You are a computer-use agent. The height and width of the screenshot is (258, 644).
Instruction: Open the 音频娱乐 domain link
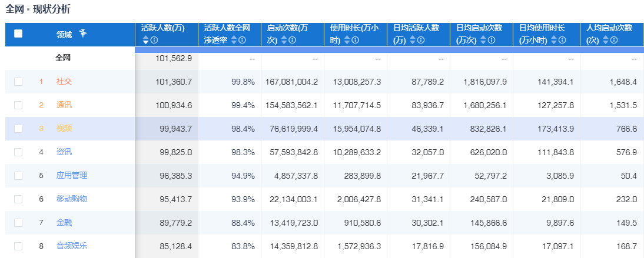(x=72, y=246)
